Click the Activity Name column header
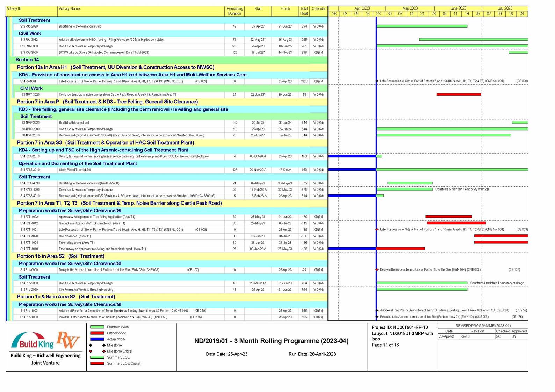Screen dimensions: 555x392 coord(141,11)
